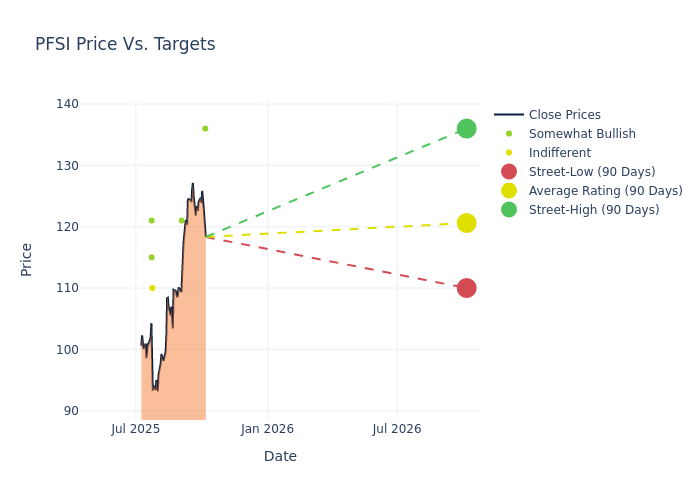Click the highest Somewhat Bullish dot near 136
This screenshot has height=500, width=700.
(205, 129)
